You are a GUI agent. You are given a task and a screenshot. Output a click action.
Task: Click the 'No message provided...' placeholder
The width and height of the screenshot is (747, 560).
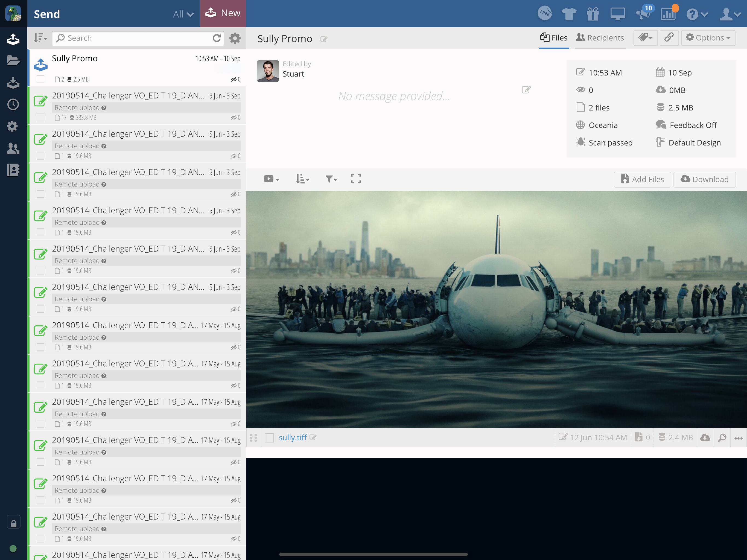pyautogui.click(x=394, y=96)
